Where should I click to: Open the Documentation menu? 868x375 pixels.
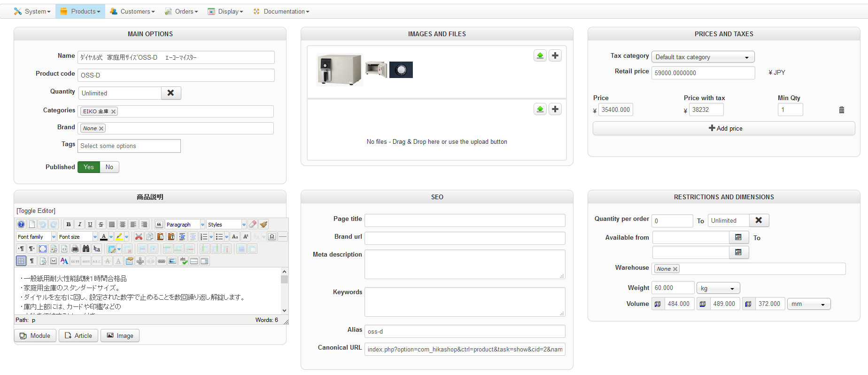tap(281, 12)
